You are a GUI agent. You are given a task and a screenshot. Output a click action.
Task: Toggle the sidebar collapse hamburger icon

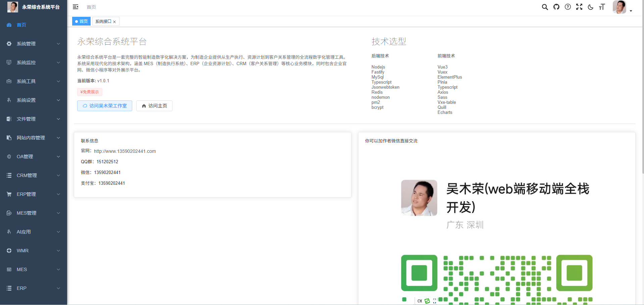click(x=76, y=7)
